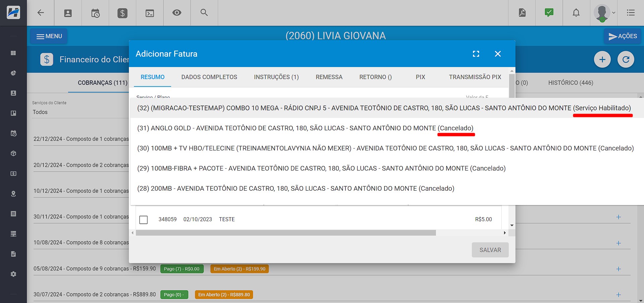Click the SALVAR button
This screenshot has height=303, width=644.
[490, 250]
